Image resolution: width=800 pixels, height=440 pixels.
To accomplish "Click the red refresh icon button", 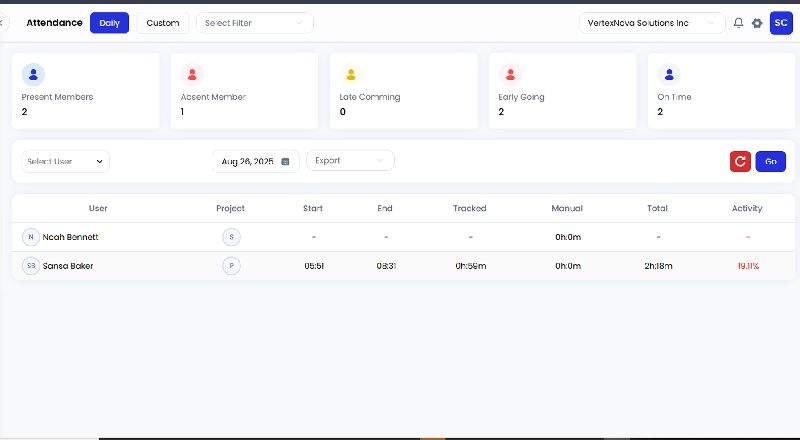I will coord(740,161).
